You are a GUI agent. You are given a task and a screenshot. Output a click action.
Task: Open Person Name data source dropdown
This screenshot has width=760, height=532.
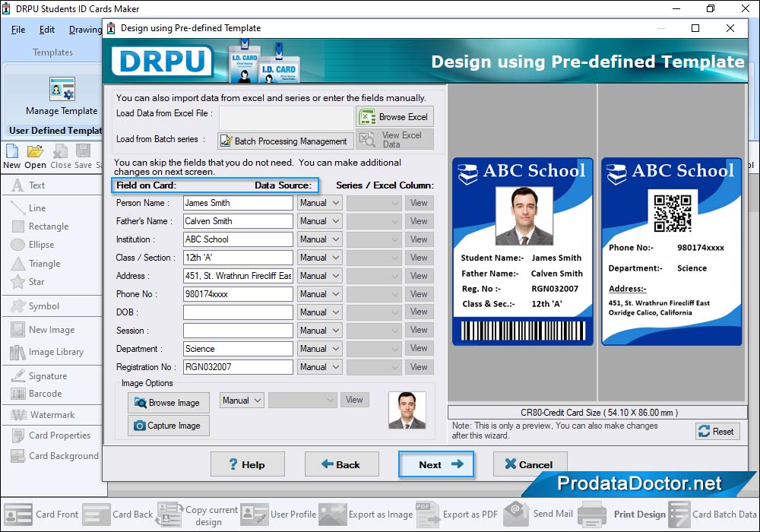click(319, 203)
